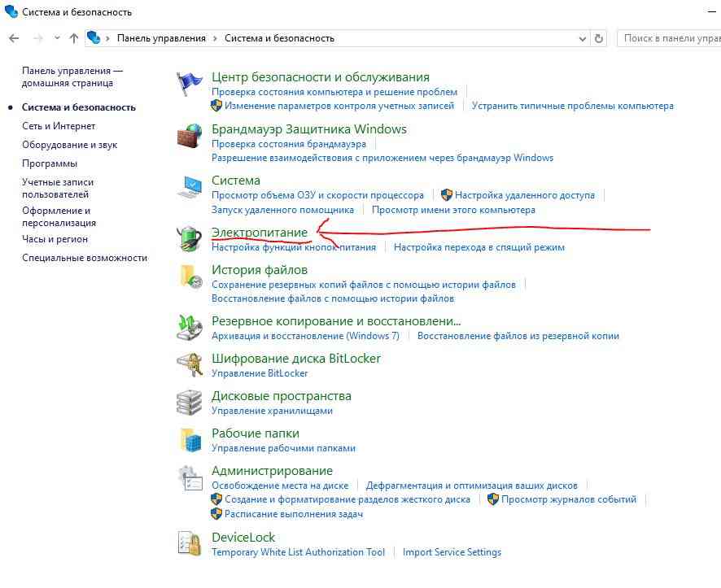Click Освобождение места на диске
This screenshot has height=588, width=721.
(x=280, y=485)
